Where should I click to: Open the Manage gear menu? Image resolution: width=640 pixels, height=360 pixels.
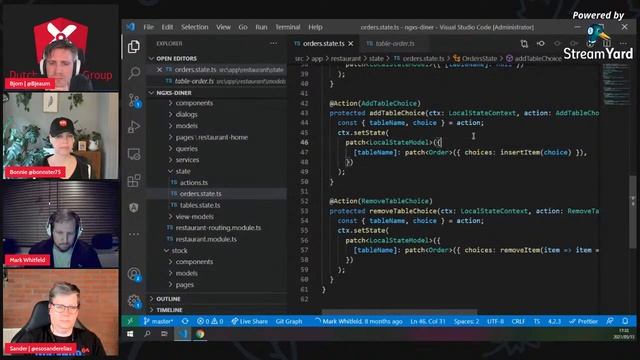tap(134, 301)
